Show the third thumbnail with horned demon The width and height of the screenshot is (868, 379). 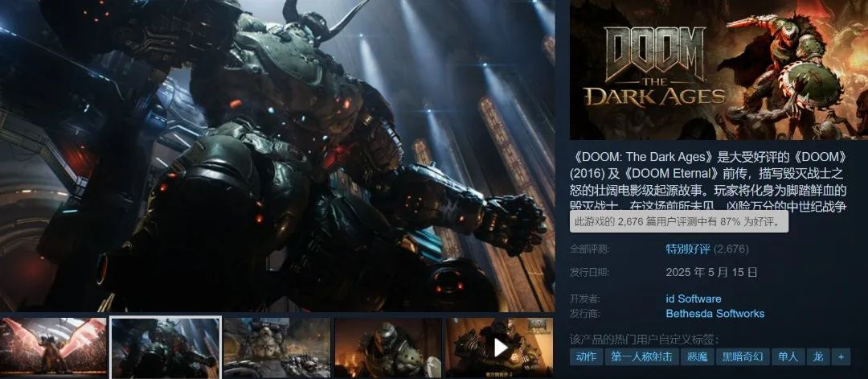(276, 348)
